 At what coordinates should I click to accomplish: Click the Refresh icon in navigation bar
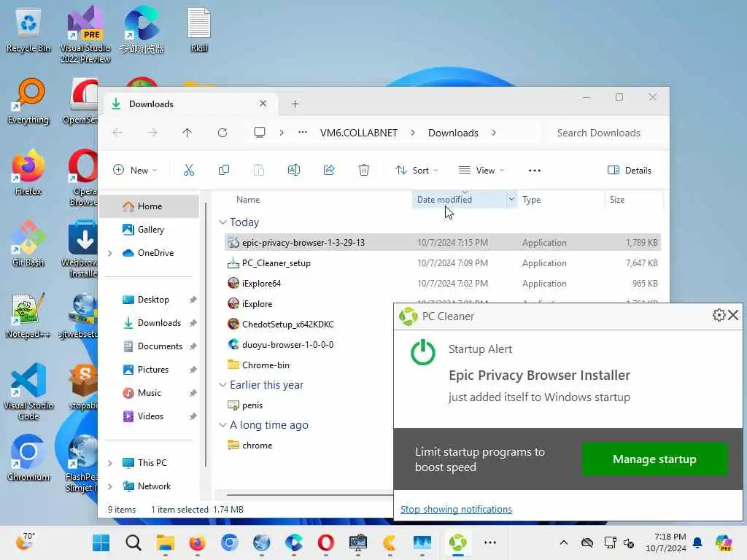222,133
